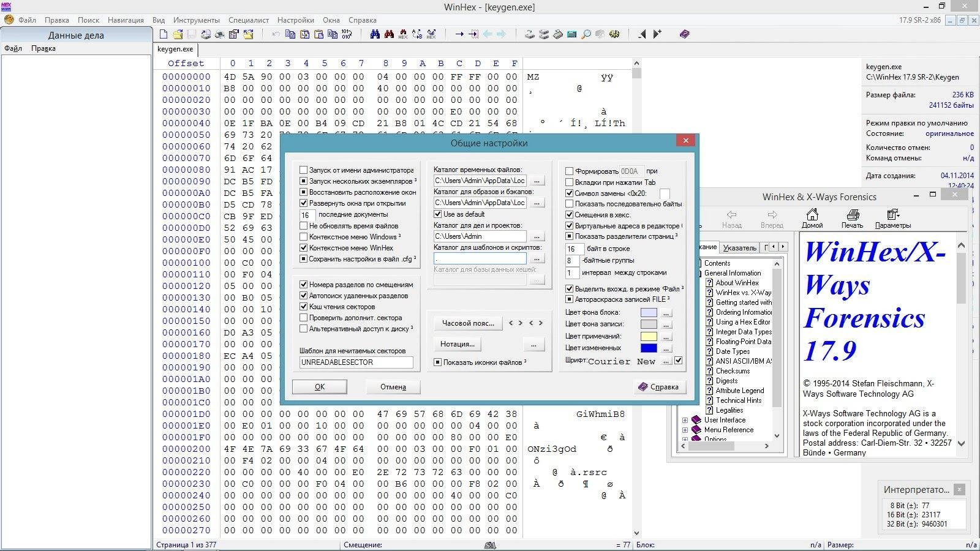The width and height of the screenshot is (980, 551).
Task: Uncheck Контекстное меню WinHex
Action: click(x=304, y=248)
